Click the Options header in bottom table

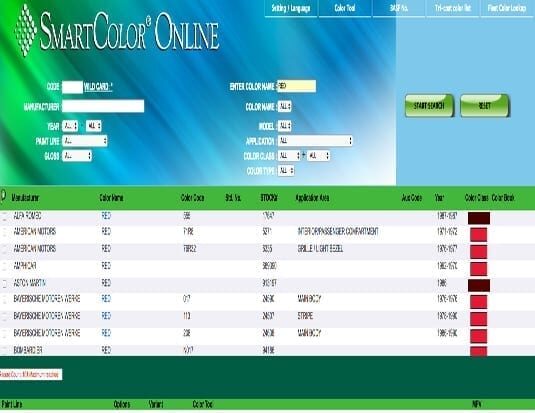coord(122,404)
